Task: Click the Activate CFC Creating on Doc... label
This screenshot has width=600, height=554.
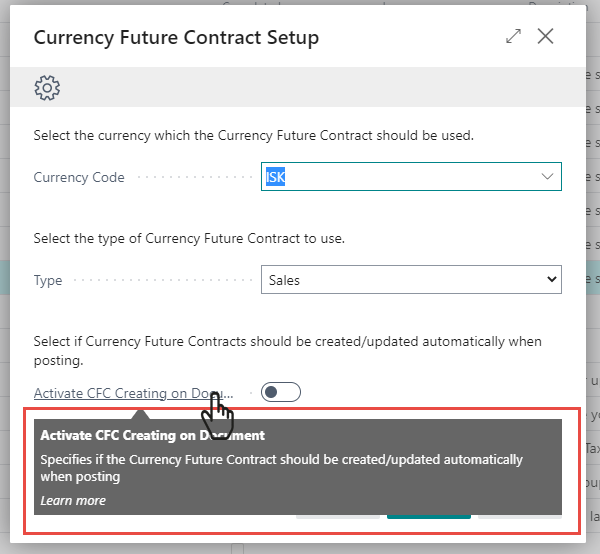Action: tap(132, 393)
